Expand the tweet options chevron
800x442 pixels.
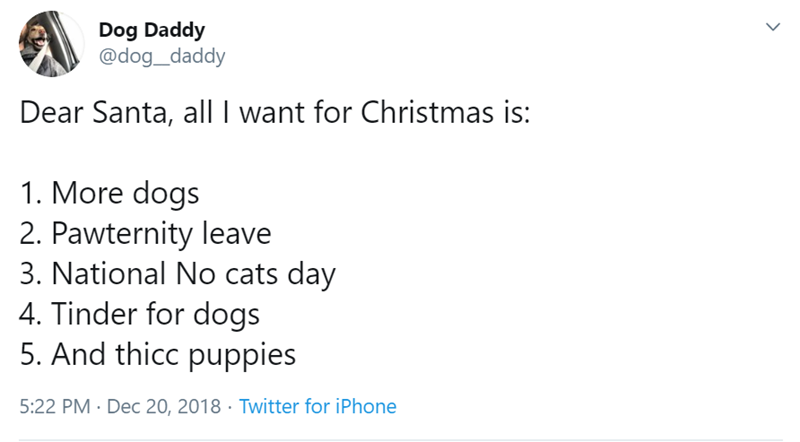(x=770, y=30)
